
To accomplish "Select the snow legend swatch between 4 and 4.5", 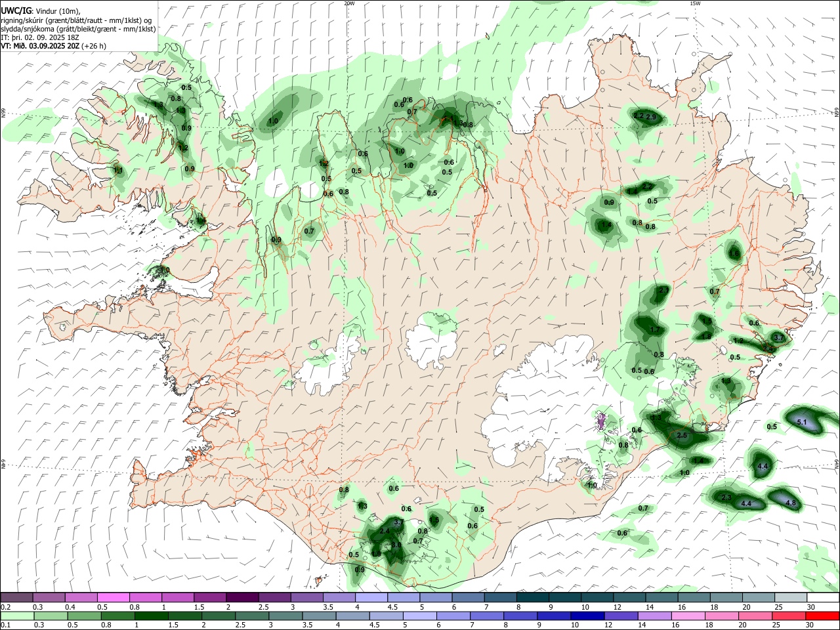I will (x=371, y=597).
